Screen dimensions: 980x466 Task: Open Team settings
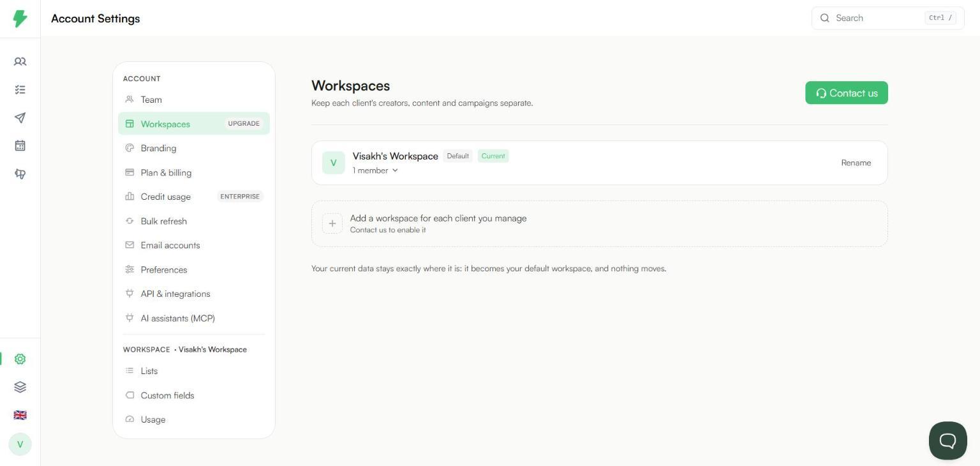(194, 100)
